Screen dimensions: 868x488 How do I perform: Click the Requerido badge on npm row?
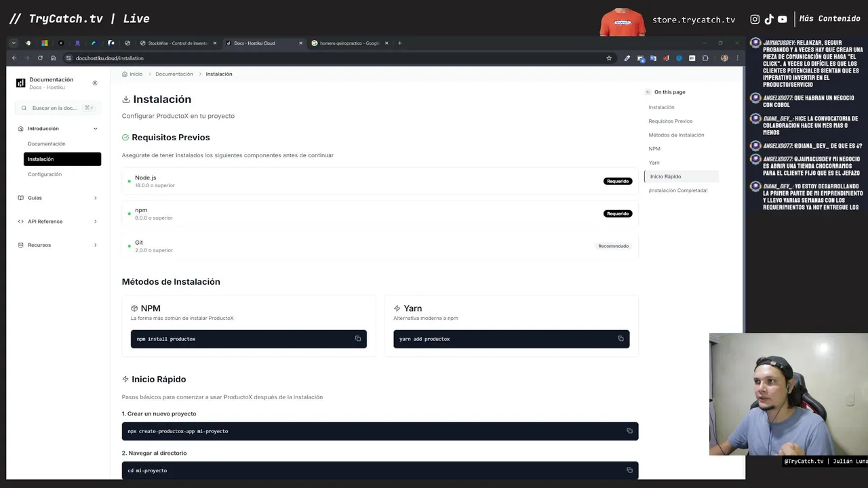(618, 213)
